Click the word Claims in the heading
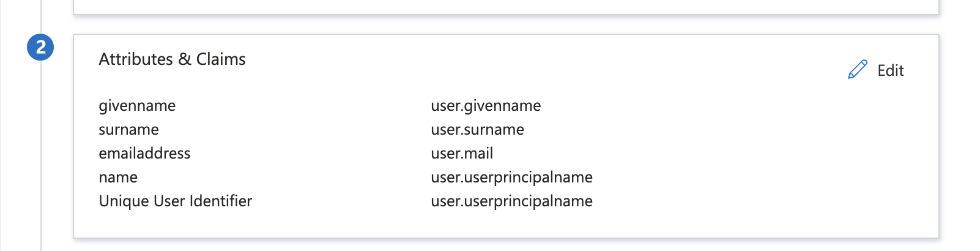This screenshot has height=251, width=980. [x=221, y=59]
